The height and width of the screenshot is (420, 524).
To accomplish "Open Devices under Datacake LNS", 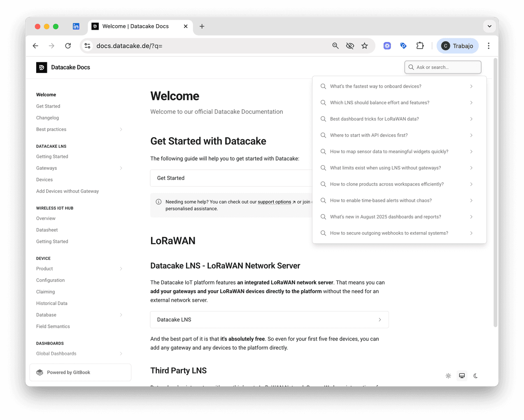I will [44, 180].
